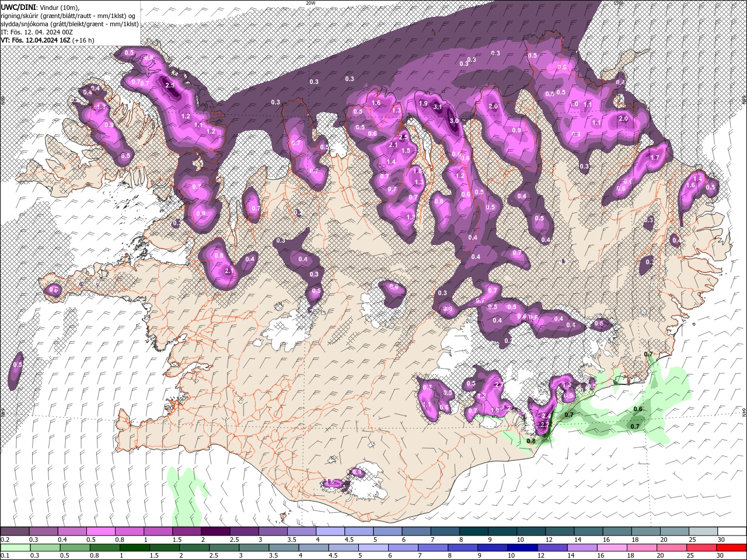Viewport: 747px width, 560px height.
Task: Click the 'slydda/snjókoma' legend description line
Action: pos(70,24)
